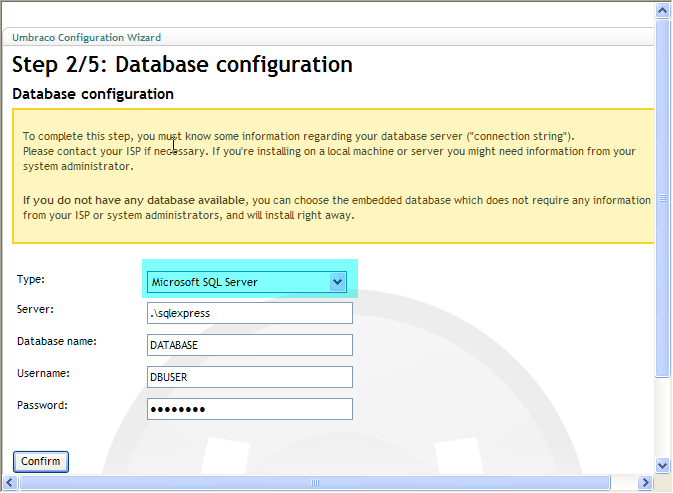
Task: Click the Username field containing DBUSER
Action: click(x=250, y=377)
